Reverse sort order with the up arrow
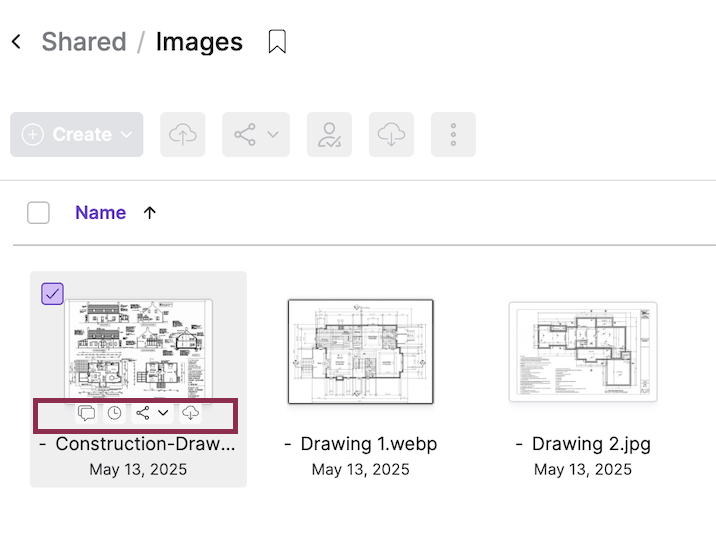This screenshot has height=544, width=716. tap(150, 212)
